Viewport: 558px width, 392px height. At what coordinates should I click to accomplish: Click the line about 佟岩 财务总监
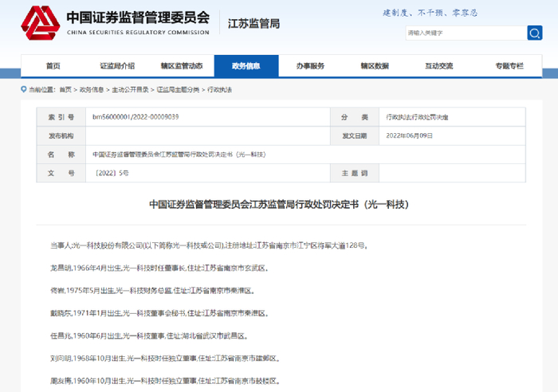pos(153,291)
